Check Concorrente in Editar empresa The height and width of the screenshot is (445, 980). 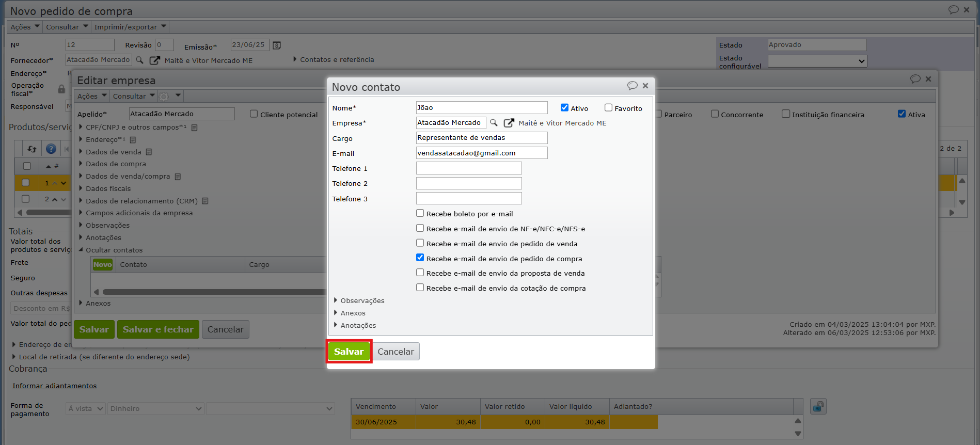(x=715, y=114)
